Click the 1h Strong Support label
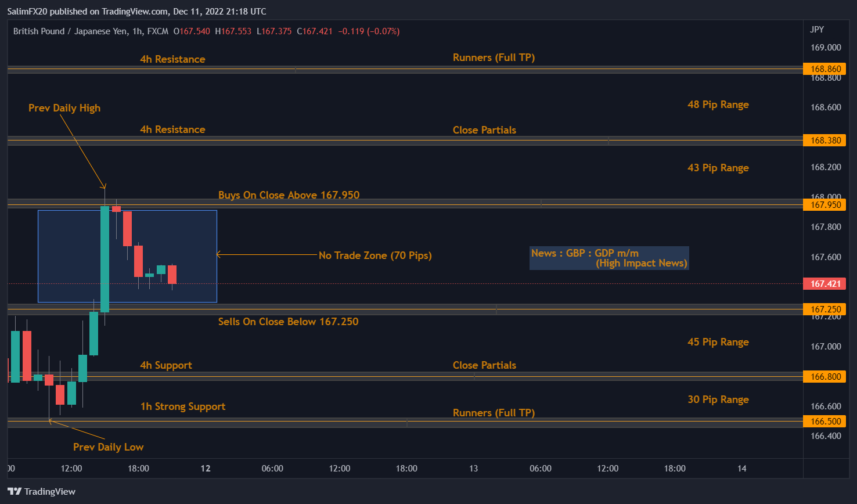 pos(183,406)
